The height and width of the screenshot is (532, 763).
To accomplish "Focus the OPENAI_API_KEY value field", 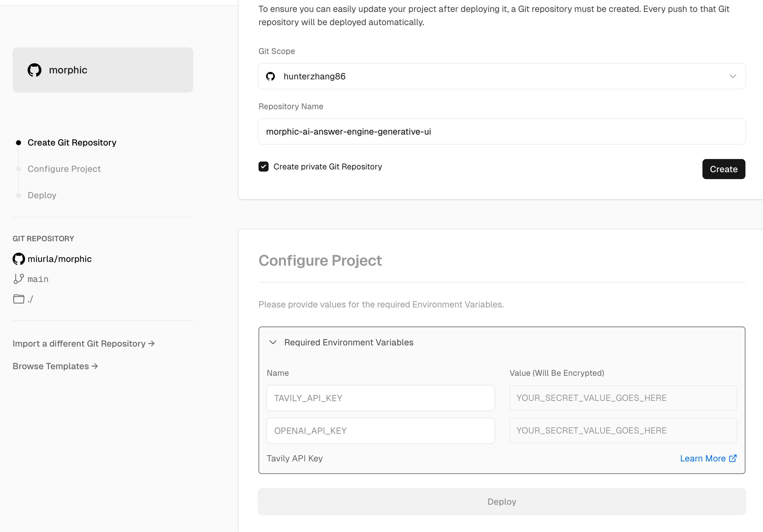I will (x=623, y=430).
